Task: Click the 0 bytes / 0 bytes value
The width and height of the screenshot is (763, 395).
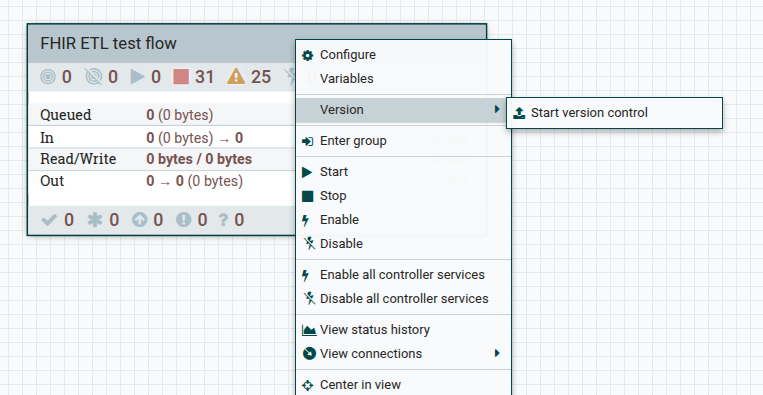Action: [199, 159]
